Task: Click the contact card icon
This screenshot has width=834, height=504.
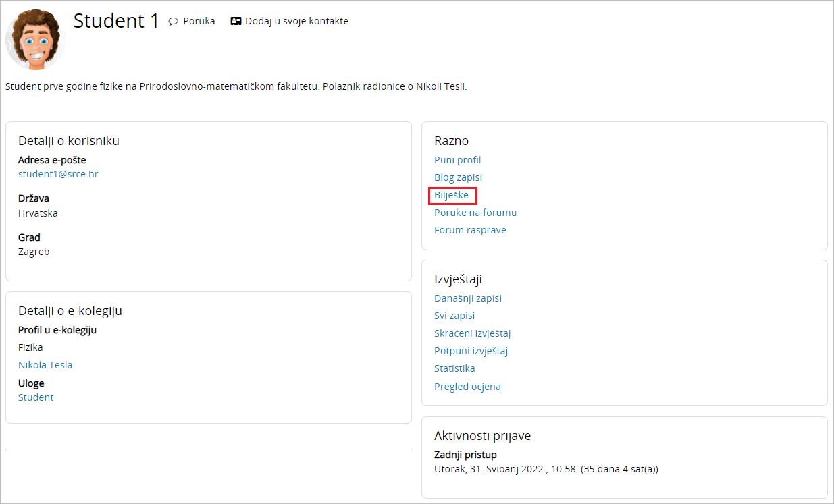Action: [236, 22]
